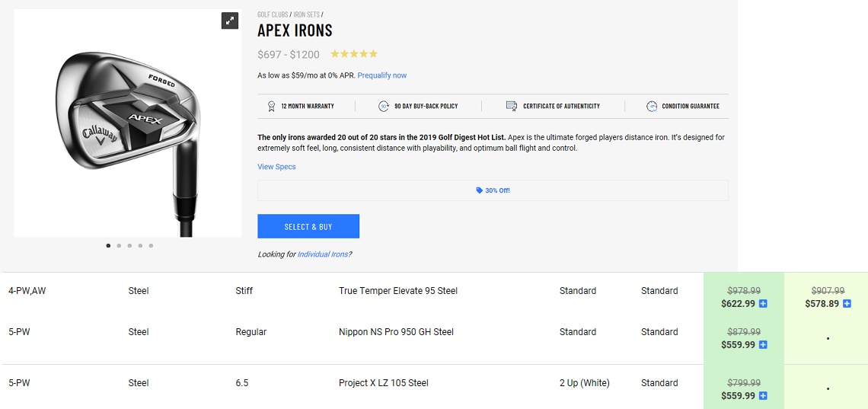Click the Certificate of Authenticity icon

(x=512, y=106)
